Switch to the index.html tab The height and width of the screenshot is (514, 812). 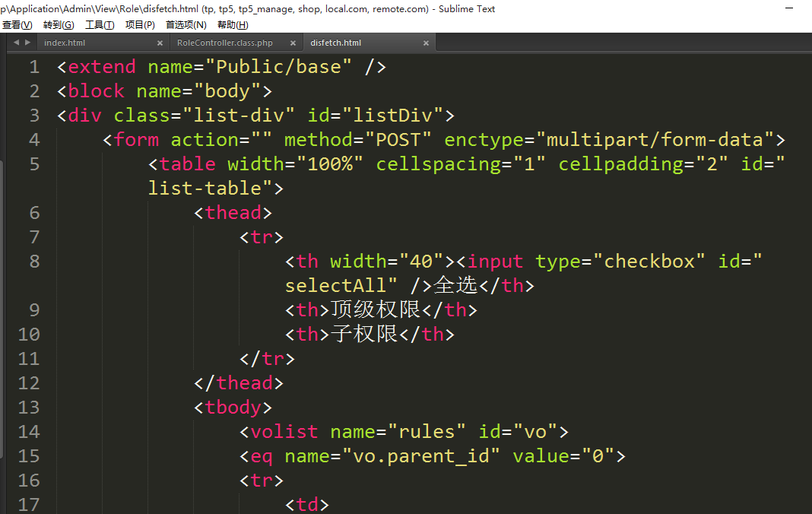65,43
